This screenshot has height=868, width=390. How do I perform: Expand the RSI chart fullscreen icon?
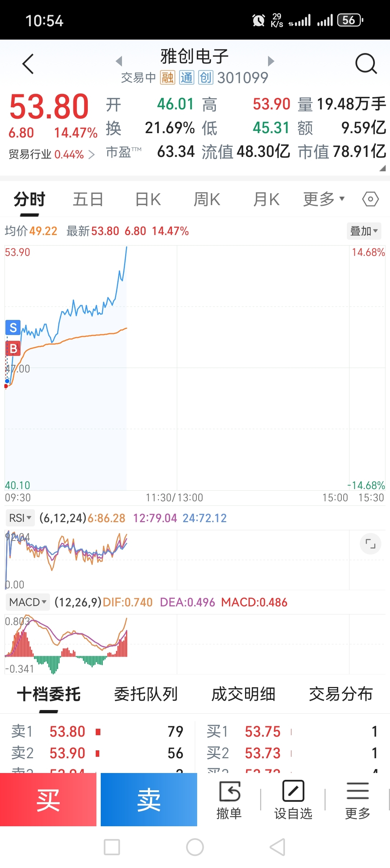pos(370,543)
